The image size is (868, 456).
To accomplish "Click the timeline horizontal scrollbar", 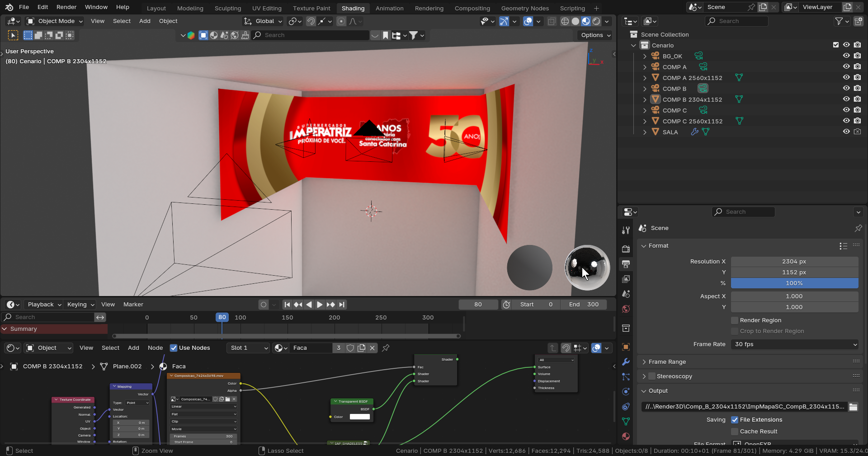I will point(287,336).
